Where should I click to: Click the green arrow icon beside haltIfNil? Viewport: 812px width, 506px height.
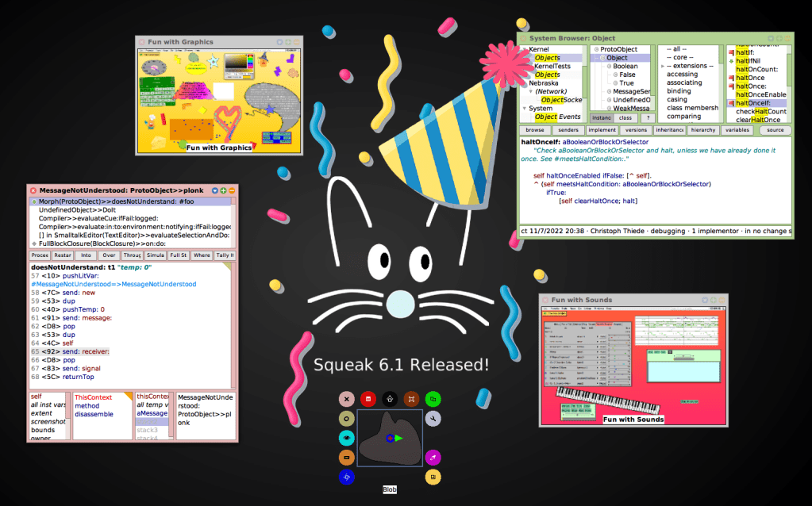[731, 61]
